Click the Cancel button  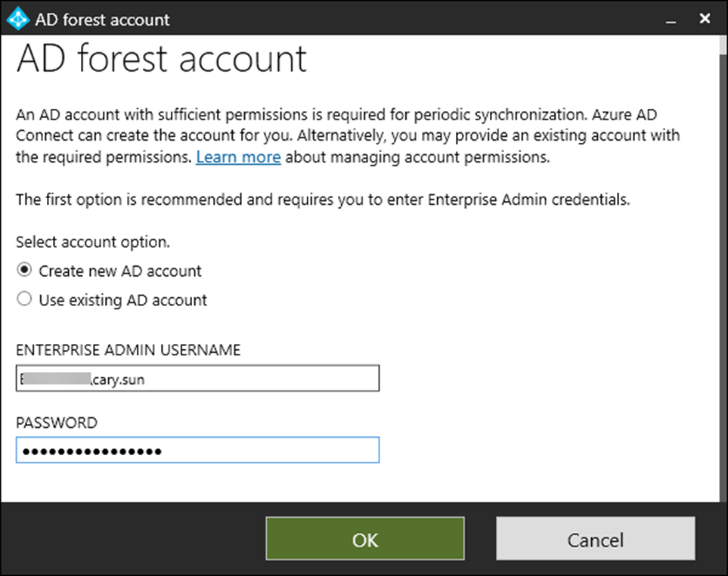pyautogui.click(x=595, y=540)
